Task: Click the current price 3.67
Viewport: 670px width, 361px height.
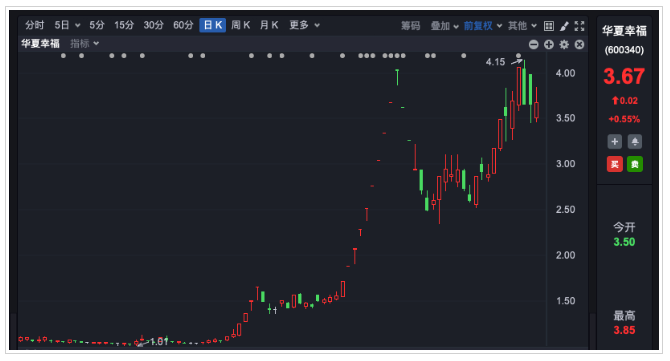Action: (624, 77)
